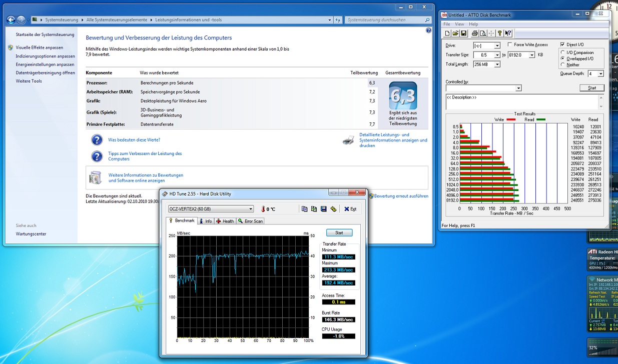The image size is (618, 364).
Task: Click the copy text icon in HD Tune
Action: click(304, 209)
